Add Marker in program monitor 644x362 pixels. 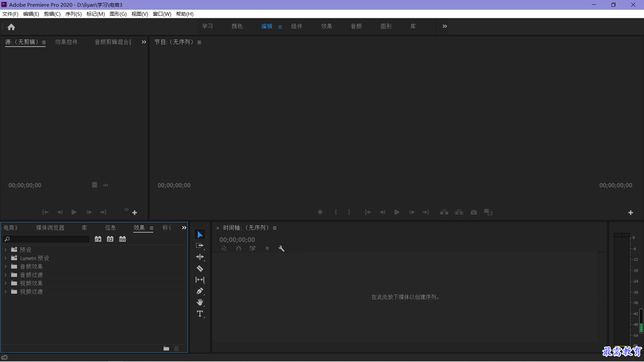[x=320, y=213]
